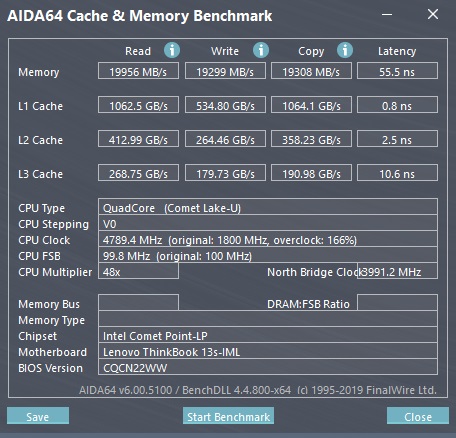
Task: Click the CPU Clock value field
Action: tap(268, 239)
